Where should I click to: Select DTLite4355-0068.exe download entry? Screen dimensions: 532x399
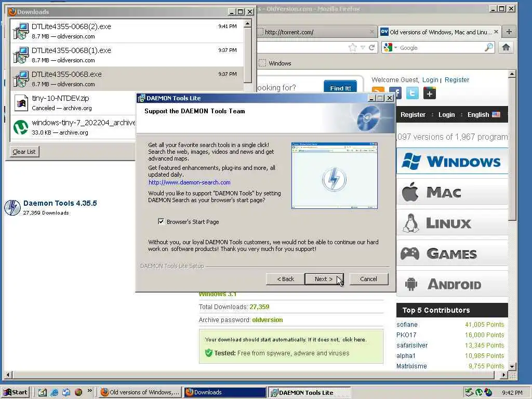(127, 79)
